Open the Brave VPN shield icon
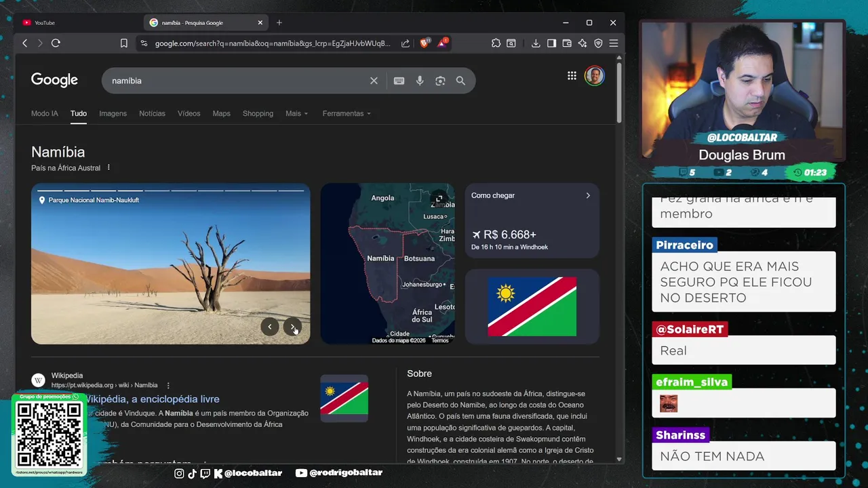The height and width of the screenshot is (488, 868). (x=598, y=43)
